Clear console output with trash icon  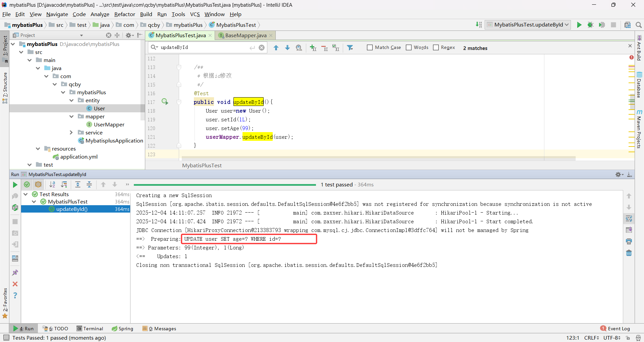point(629,253)
